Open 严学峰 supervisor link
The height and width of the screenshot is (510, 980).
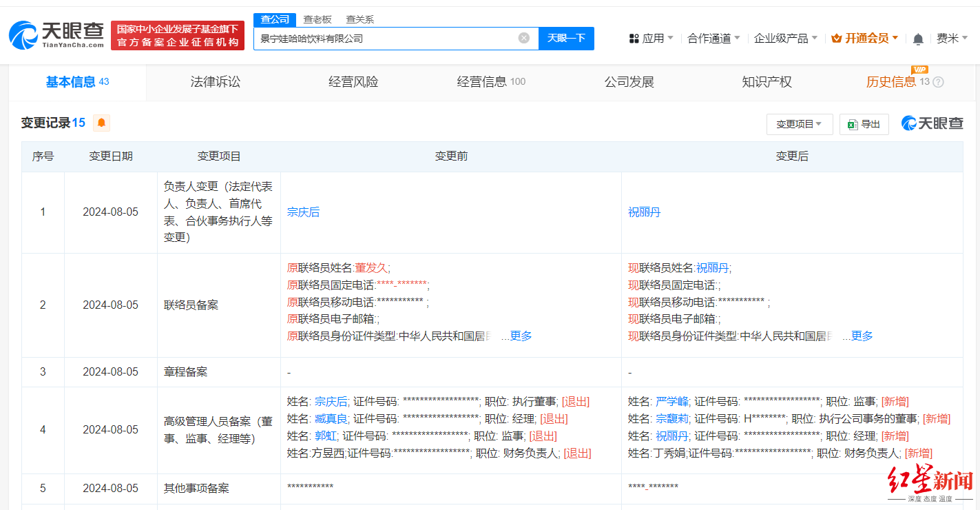672,402
